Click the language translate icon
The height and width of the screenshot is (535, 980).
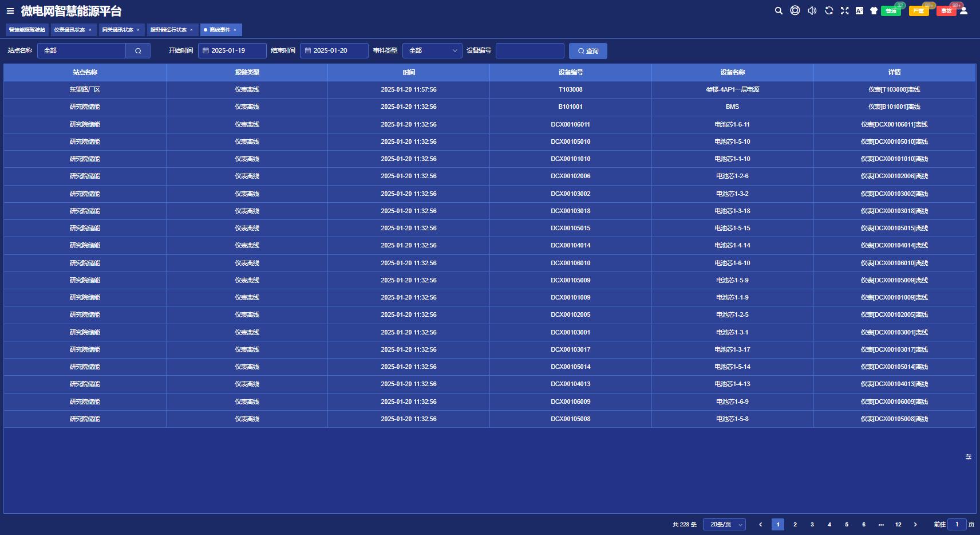coord(859,11)
